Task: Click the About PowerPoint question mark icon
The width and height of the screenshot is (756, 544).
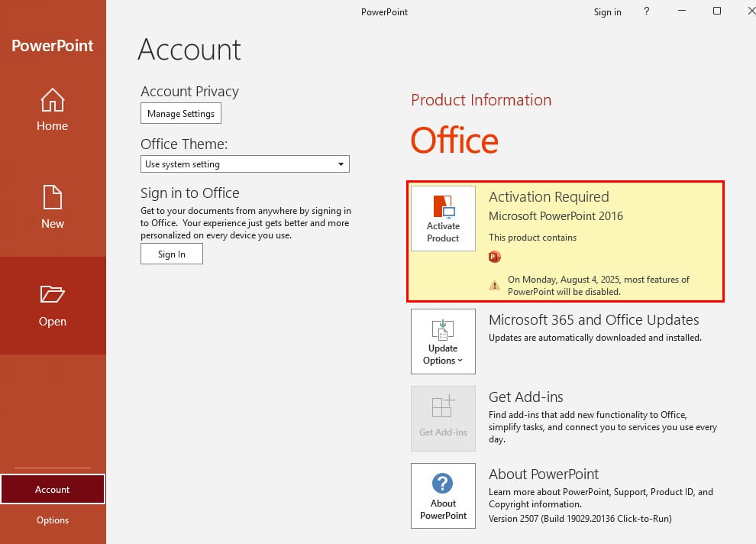Action: tap(442, 483)
